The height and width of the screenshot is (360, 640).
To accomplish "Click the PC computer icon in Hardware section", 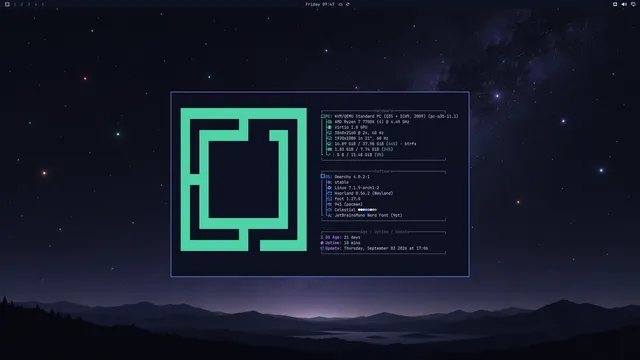I will [323, 116].
